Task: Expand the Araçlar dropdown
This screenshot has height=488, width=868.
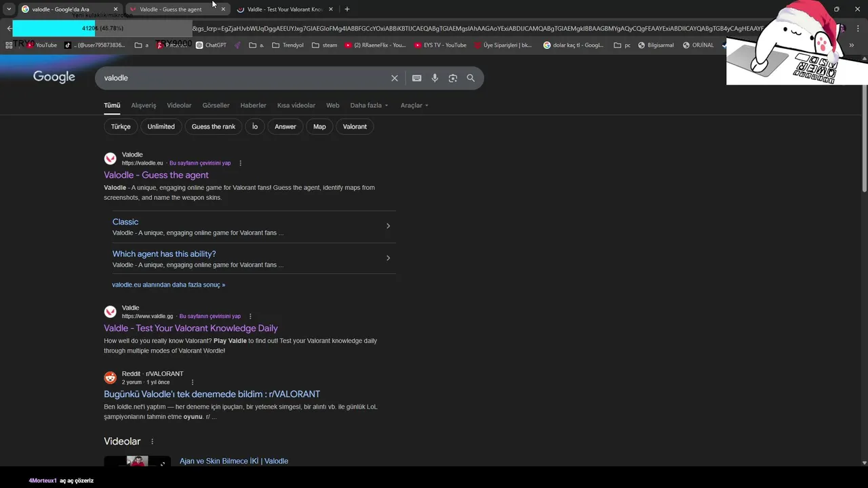Action: [x=414, y=106]
